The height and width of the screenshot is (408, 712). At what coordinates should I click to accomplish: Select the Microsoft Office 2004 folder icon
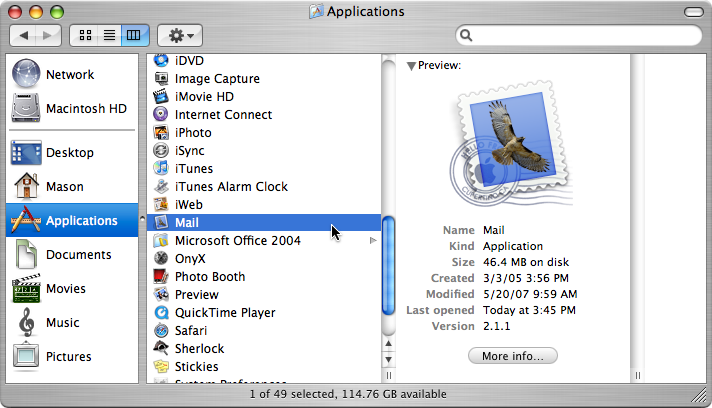pyautogui.click(x=161, y=241)
